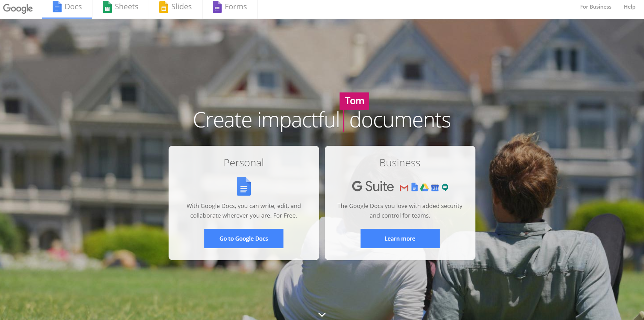
Task: Click the green Sheets icon in the top navigation
Action: [x=107, y=7]
